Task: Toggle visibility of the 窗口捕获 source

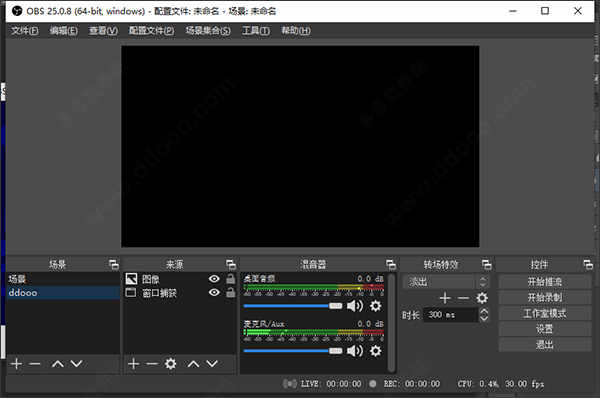Action: [214, 293]
